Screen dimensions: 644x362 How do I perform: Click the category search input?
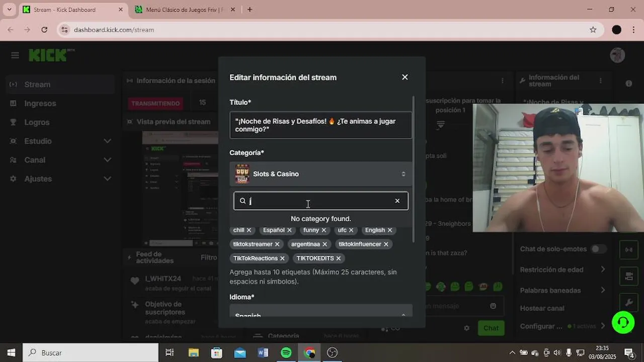[321, 201]
